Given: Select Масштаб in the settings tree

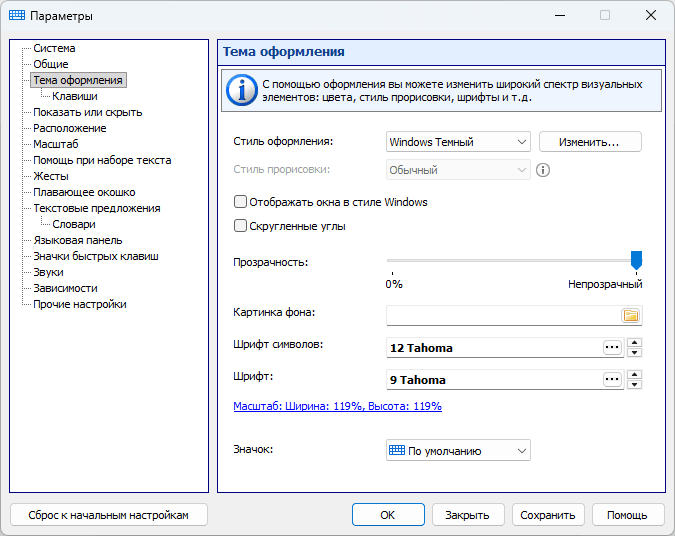Looking at the screenshot, I should tap(56, 144).
